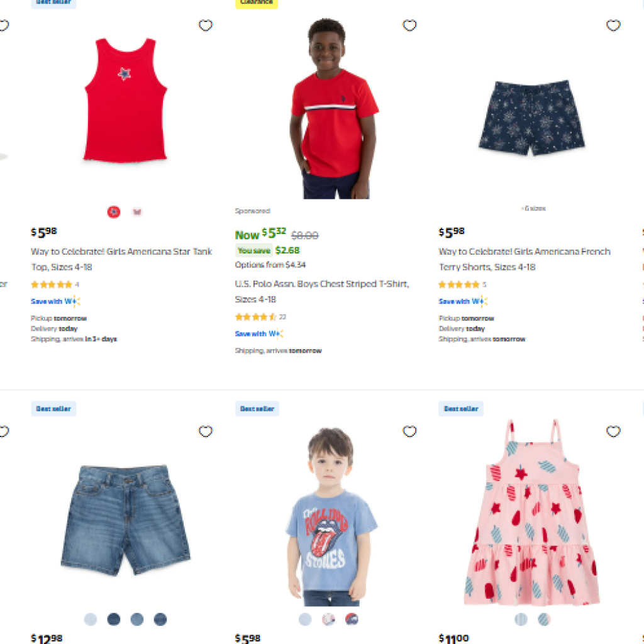Click the Walmart+ logo under Star Tank Top
Screen dimensions: 644x644
point(72,301)
